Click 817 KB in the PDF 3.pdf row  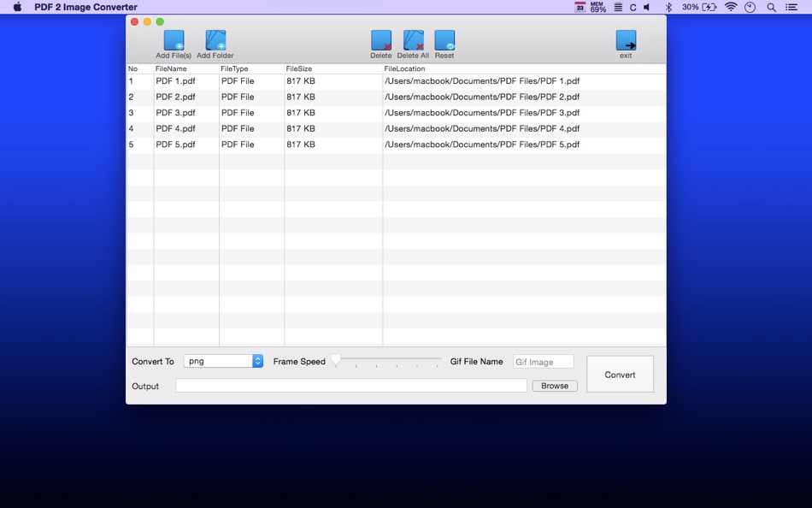[x=300, y=113]
